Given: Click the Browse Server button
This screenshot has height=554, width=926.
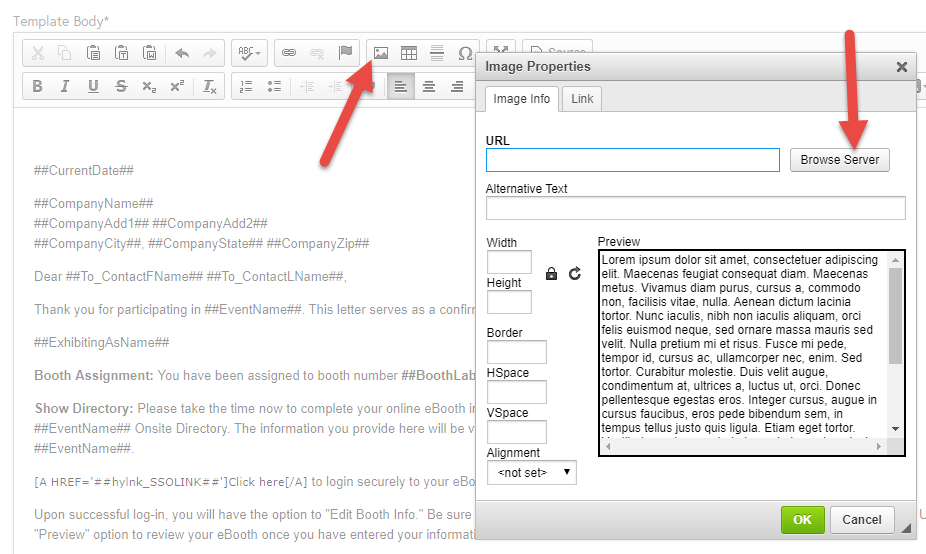Looking at the screenshot, I should point(840,160).
